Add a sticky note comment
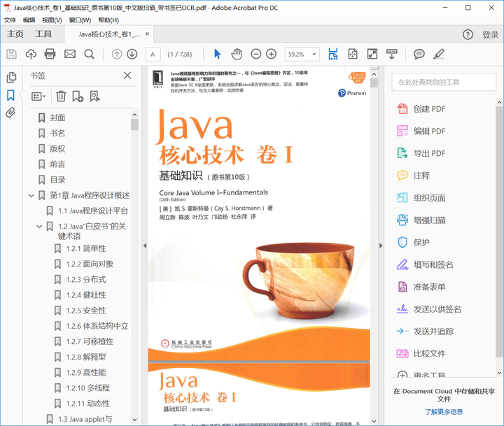 [419, 54]
